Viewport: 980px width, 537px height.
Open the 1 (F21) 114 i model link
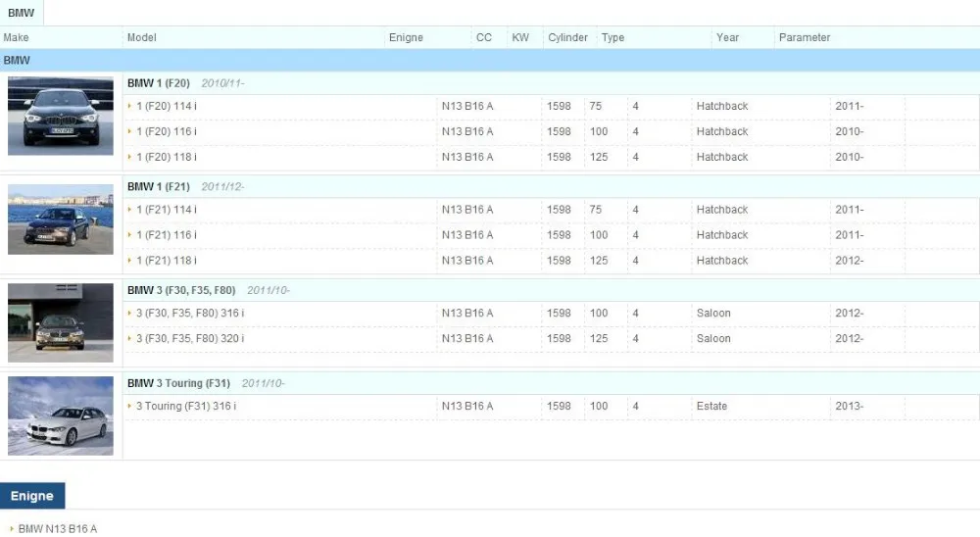click(x=167, y=210)
